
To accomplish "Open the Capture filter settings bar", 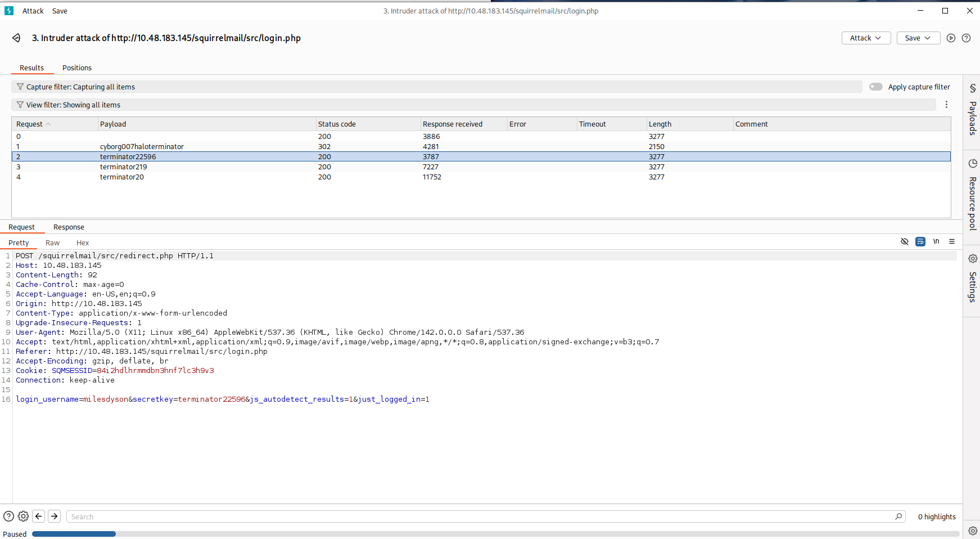I will click(x=436, y=87).
